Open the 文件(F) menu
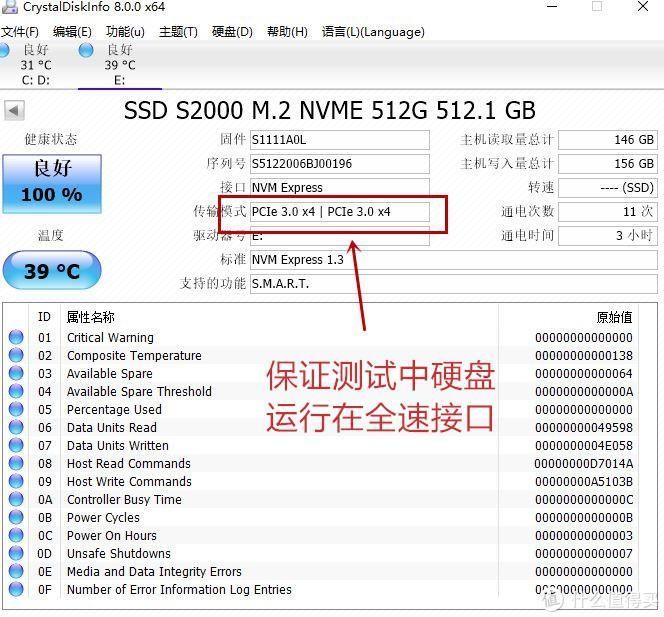Viewport: 664px width, 617px height. click(19, 32)
